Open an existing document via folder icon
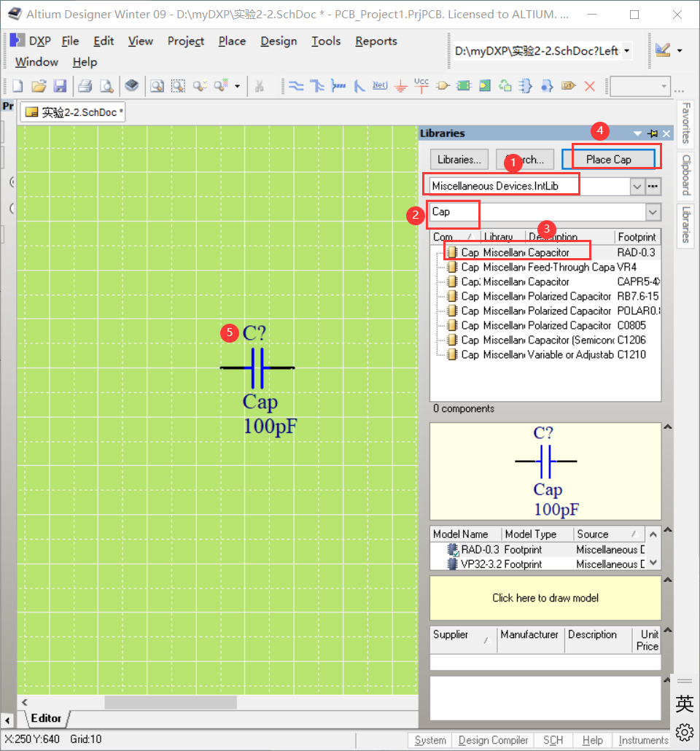 pyautogui.click(x=39, y=86)
